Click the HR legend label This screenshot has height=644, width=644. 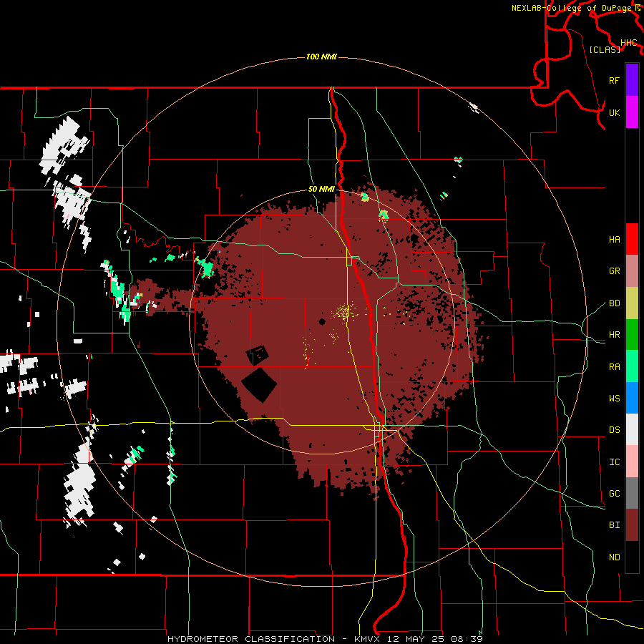tap(614, 335)
